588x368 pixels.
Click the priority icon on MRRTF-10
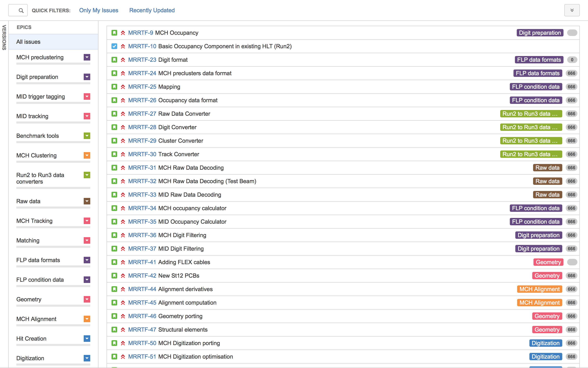pos(123,46)
